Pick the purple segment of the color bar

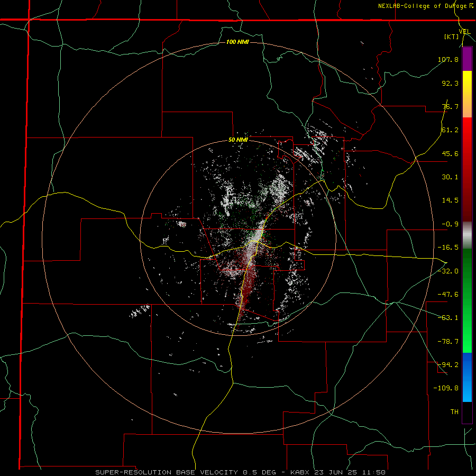pyautogui.click(x=467, y=59)
